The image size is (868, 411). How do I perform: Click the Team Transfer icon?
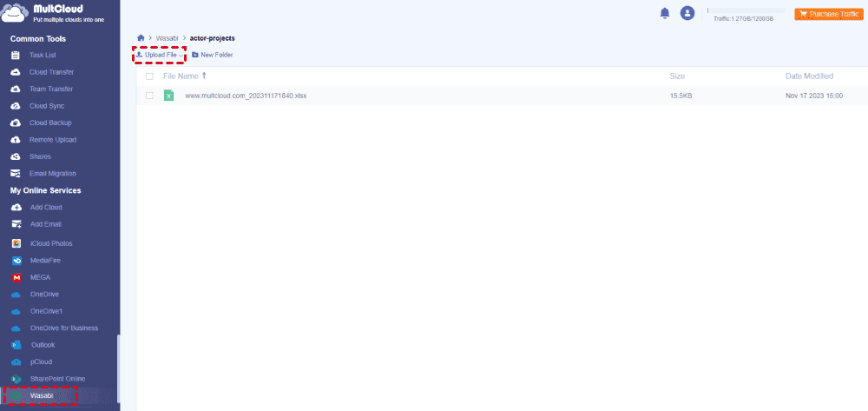point(16,89)
